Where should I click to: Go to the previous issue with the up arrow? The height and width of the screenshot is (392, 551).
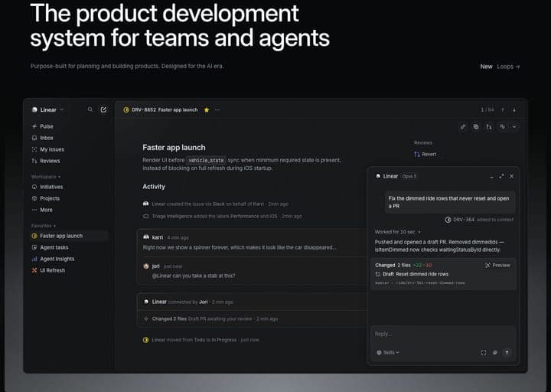coord(503,110)
